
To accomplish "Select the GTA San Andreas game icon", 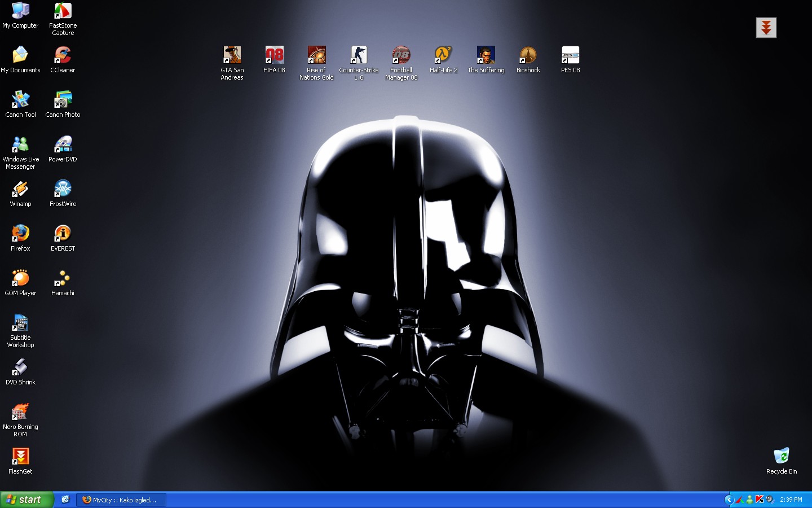I will tap(232, 63).
